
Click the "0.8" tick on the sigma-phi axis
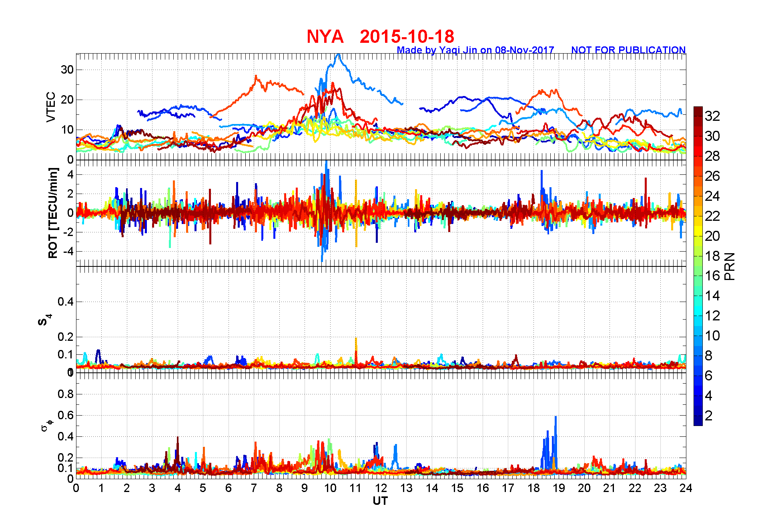pyautogui.click(x=66, y=394)
